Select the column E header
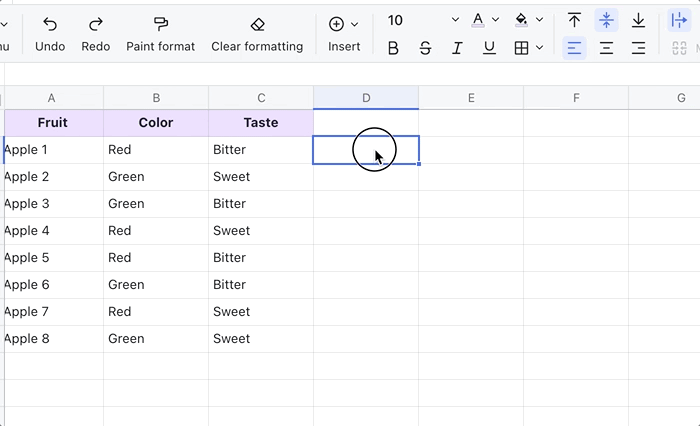This screenshot has height=426, width=700. [x=471, y=98]
